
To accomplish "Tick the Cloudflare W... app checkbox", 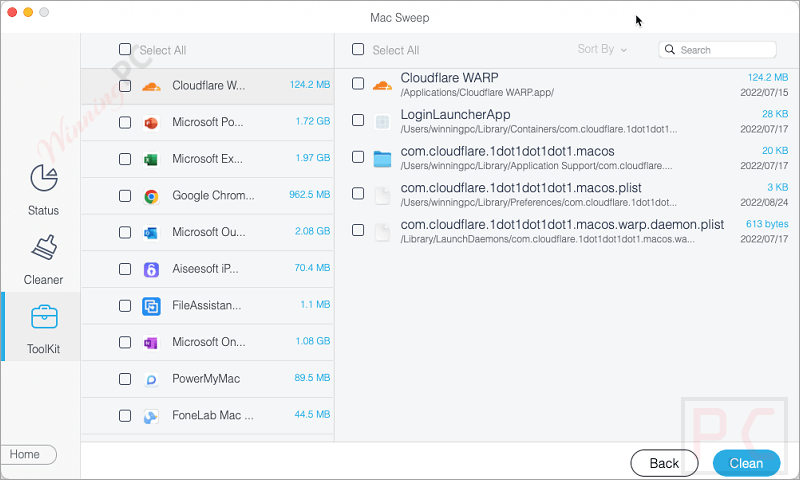I will pyautogui.click(x=125, y=86).
